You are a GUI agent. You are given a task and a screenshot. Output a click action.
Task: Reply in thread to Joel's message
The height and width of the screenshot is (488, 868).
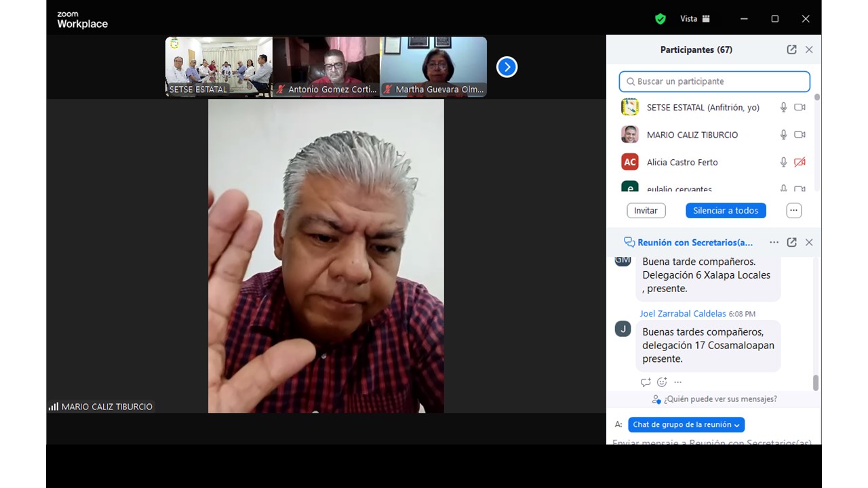pyautogui.click(x=646, y=382)
